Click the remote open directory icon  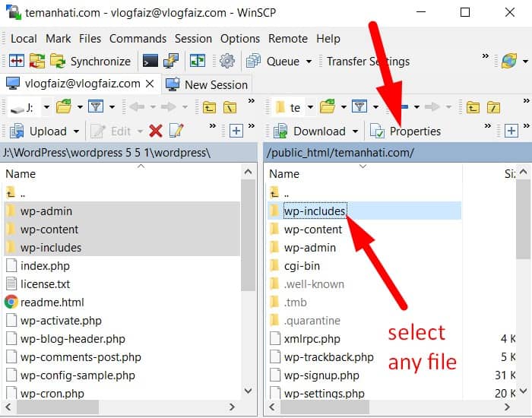(328, 107)
